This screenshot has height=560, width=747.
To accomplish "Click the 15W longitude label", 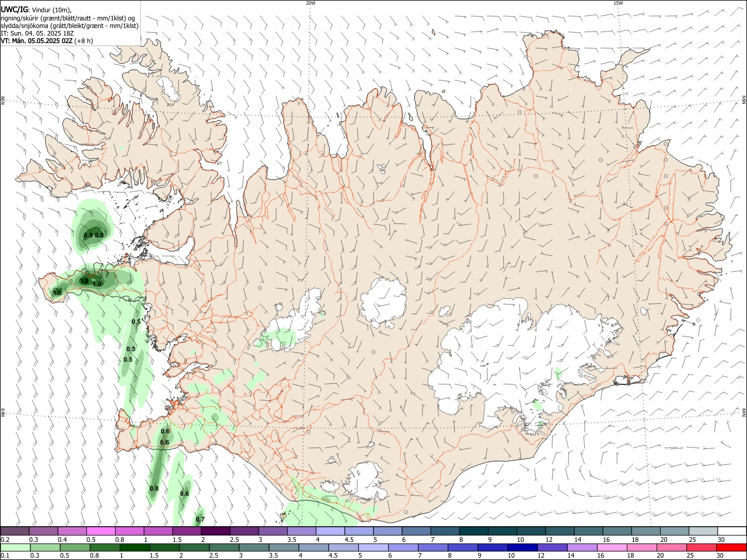I will pyautogui.click(x=618, y=3).
